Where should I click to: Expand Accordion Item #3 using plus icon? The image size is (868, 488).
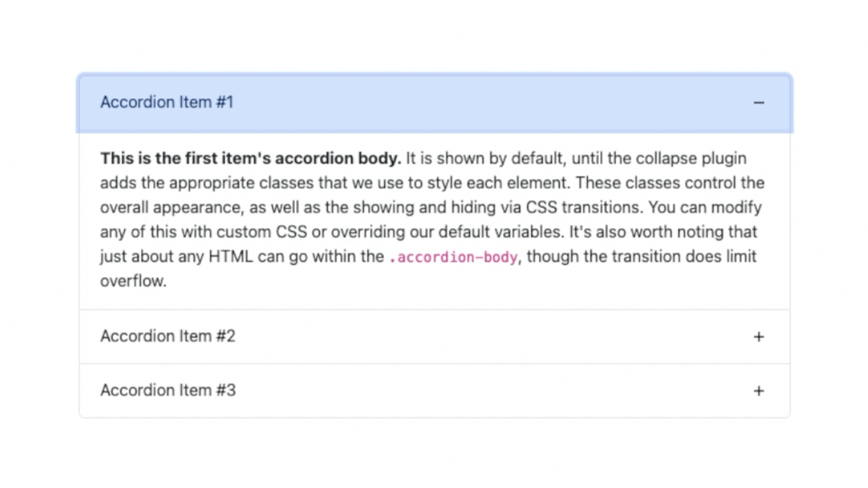758,391
